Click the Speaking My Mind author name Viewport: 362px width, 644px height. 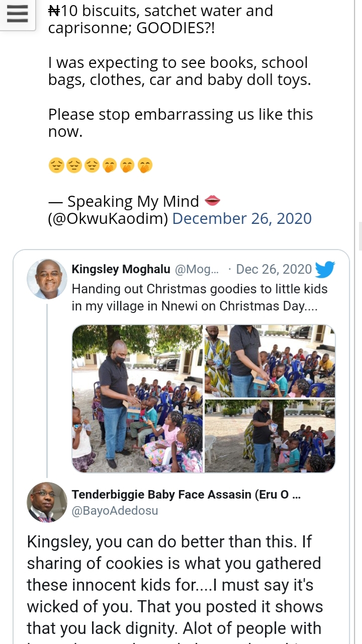(x=133, y=201)
